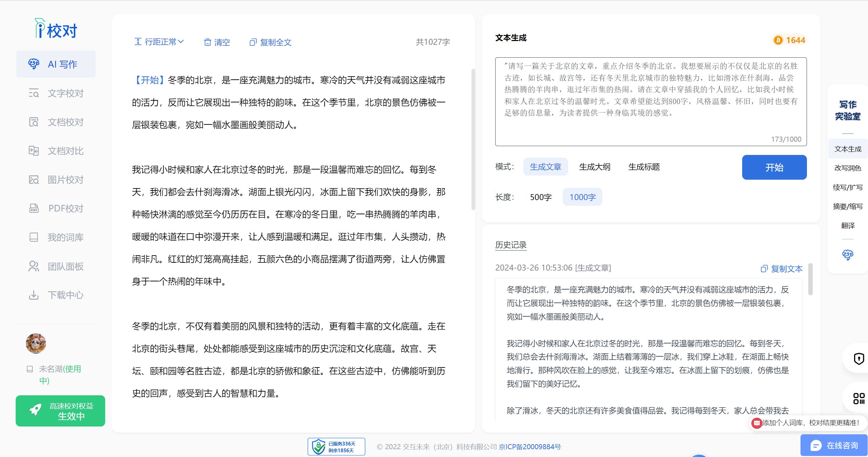Open 文字校对 in sidebar
Image resolution: width=868 pixels, height=457 pixels.
[x=56, y=93]
